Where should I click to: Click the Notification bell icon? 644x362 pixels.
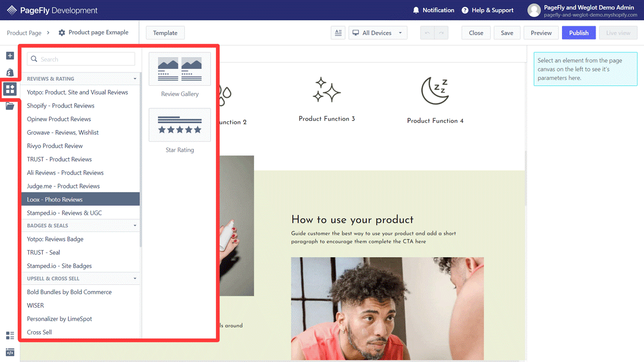click(416, 10)
